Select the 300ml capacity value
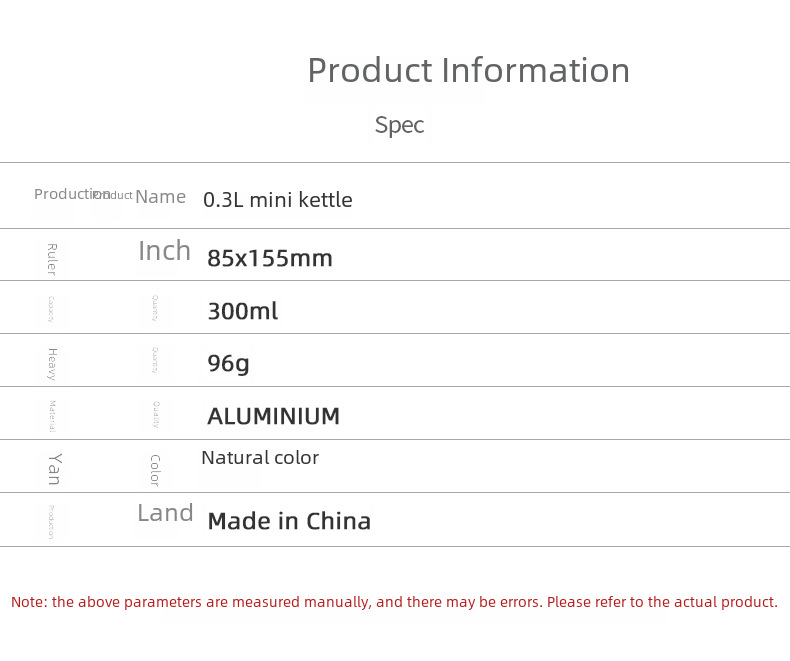Viewport: 790px width, 661px height. click(x=242, y=311)
